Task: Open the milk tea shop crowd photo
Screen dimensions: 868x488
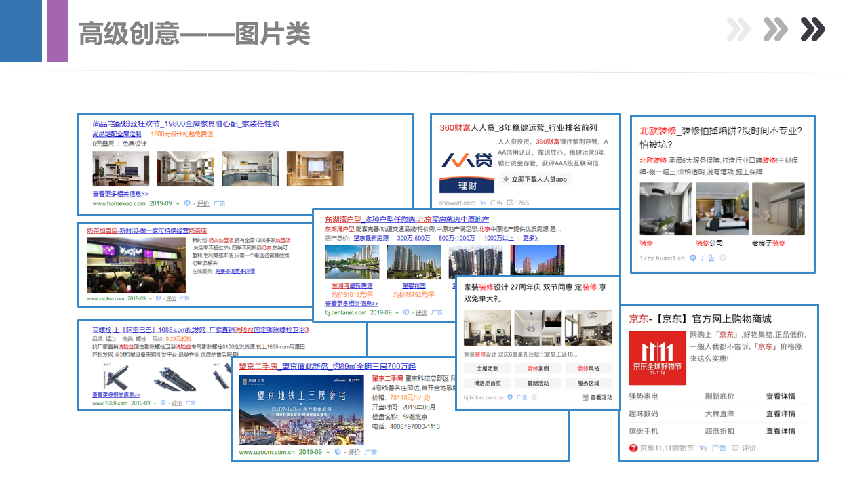Action: (x=136, y=265)
